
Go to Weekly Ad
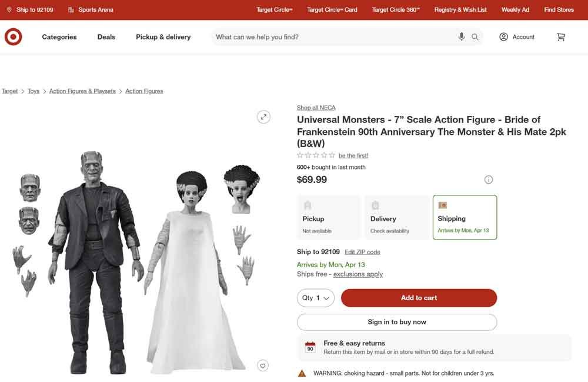point(515,9)
